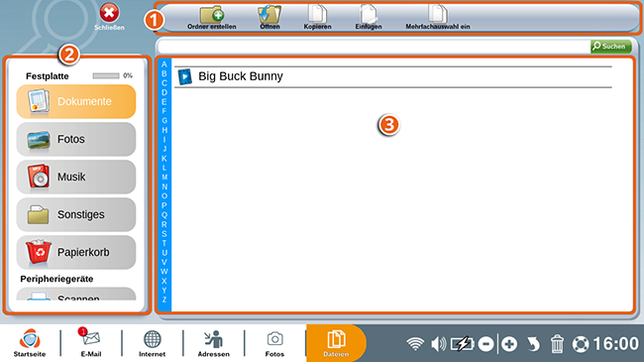
Task: Jump to letter B in the index
Action: coord(164,73)
